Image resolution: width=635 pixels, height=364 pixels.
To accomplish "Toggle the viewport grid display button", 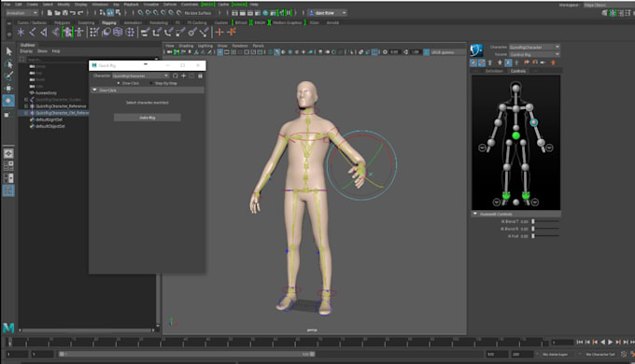I will click(x=219, y=52).
